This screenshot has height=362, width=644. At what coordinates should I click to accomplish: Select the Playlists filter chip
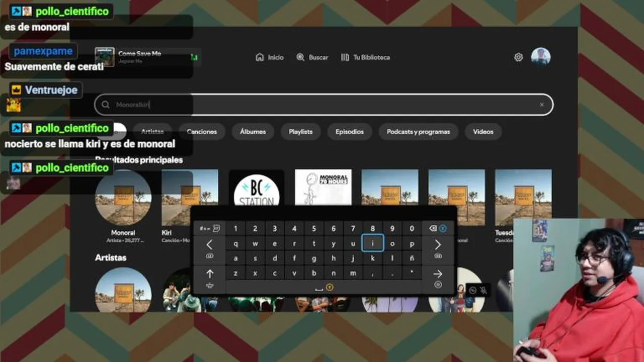[x=300, y=132]
